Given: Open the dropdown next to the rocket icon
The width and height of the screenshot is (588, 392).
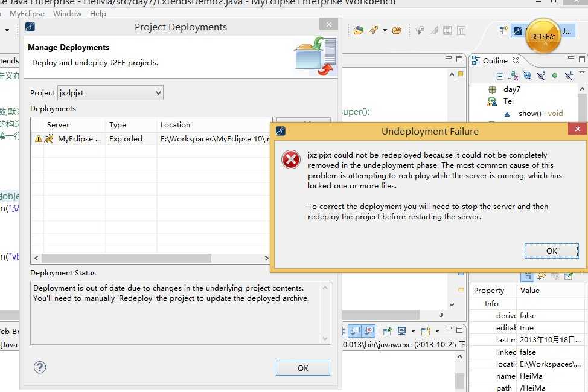Looking at the screenshot, I should coord(385,30).
